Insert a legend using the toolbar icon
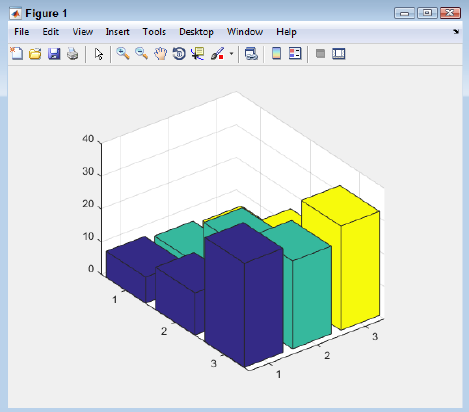The height and width of the screenshot is (412, 469). click(295, 53)
